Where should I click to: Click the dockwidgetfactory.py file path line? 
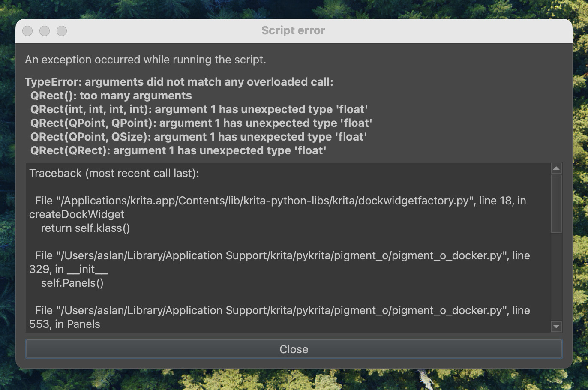pyautogui.click(x=280, y=201)
